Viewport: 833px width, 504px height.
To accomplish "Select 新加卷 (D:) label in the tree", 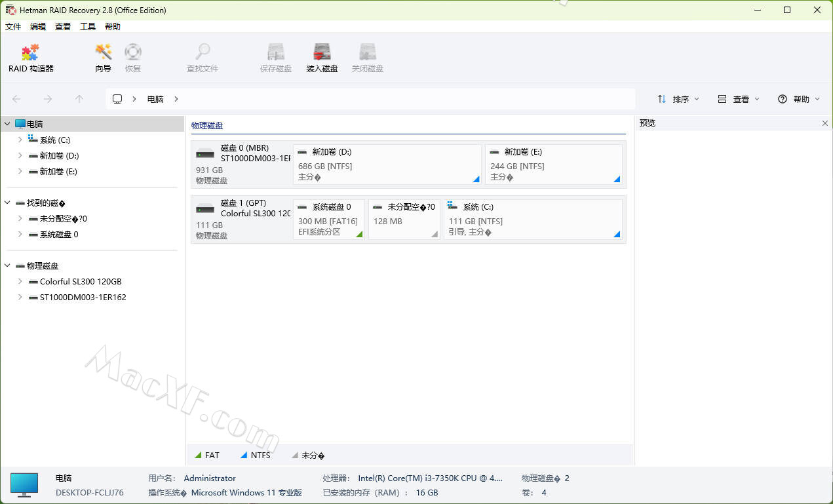I will 59,155.
